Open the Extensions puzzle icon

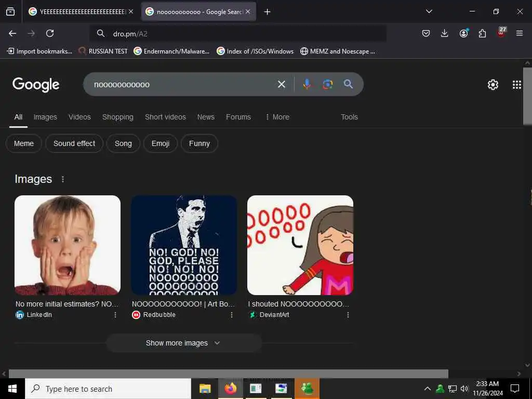click(482, 33)
